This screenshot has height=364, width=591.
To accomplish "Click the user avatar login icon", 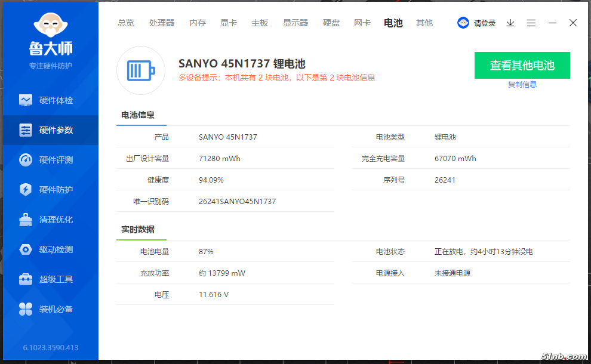I will [463, 23].
